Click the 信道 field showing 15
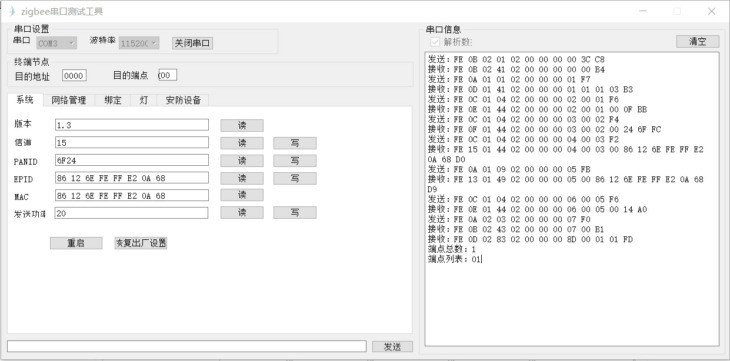Screen dimensions: 730x361 click(132, 143)
